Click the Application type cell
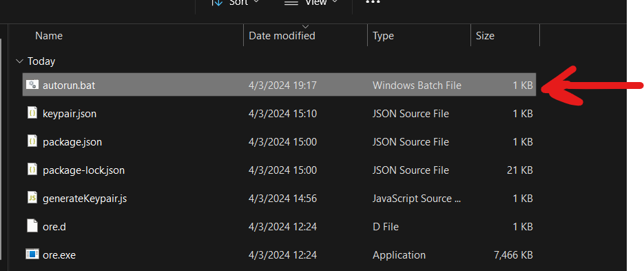This screenshot has height=271, width=644. pyautogui.click(x=399, y=255)
